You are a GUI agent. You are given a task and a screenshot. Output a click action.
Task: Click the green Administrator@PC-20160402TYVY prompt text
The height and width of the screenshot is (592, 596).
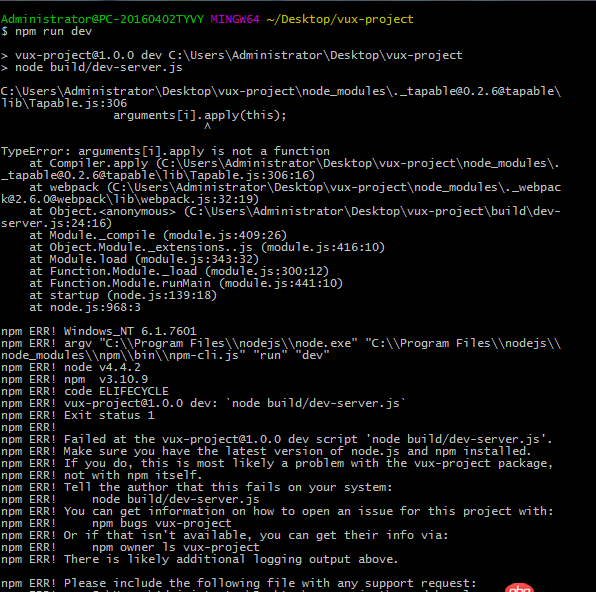pos(103,19)
